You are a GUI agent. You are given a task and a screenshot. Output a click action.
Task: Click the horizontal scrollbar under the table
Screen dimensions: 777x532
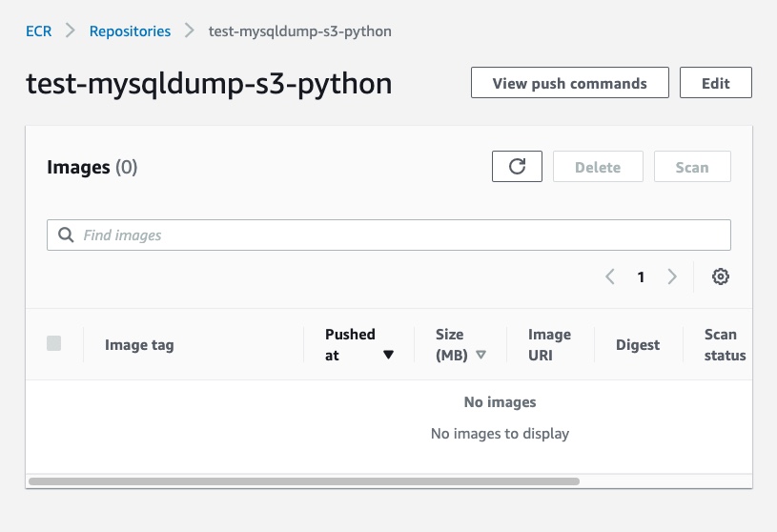(303, 481)
